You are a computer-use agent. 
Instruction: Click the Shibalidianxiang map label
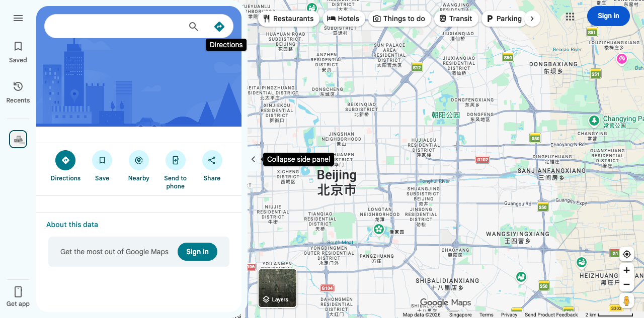tap(447, 284)
